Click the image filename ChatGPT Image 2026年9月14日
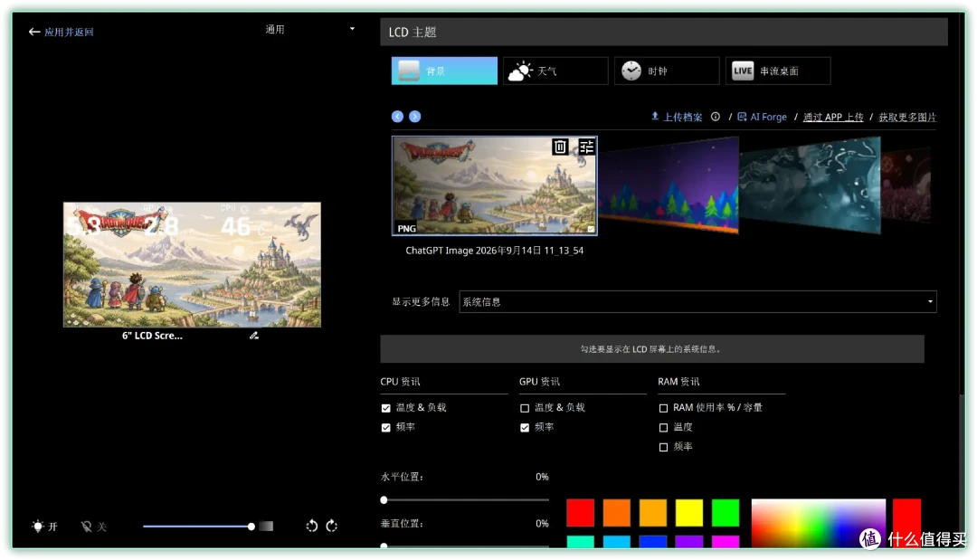The width and height of the screenshot is (977, 560). (x=495, y=251)
